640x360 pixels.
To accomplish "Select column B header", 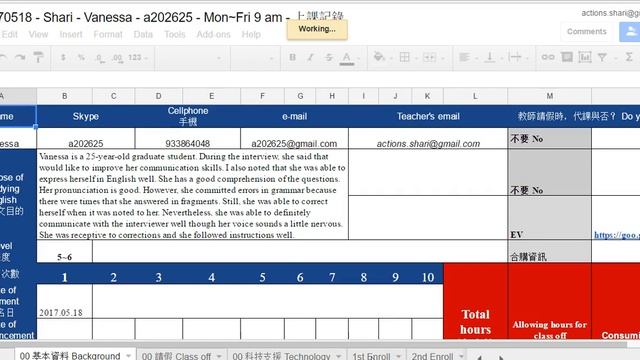I will point(64,96).
